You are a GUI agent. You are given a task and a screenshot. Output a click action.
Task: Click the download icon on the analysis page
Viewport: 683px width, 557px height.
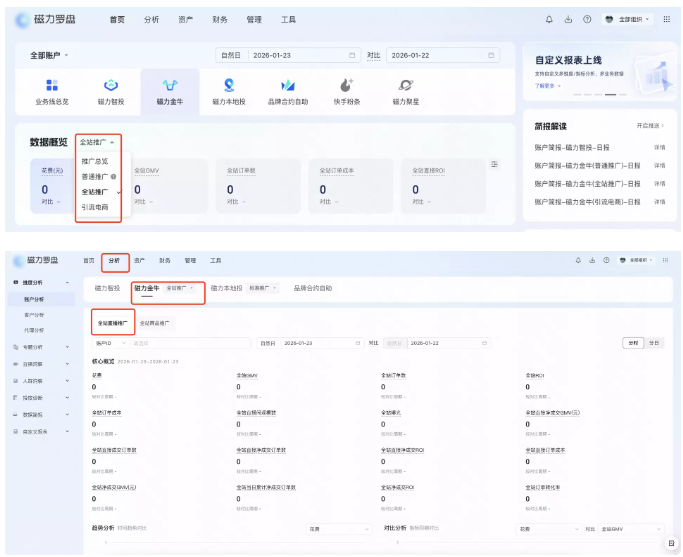[x=592, y=260]
